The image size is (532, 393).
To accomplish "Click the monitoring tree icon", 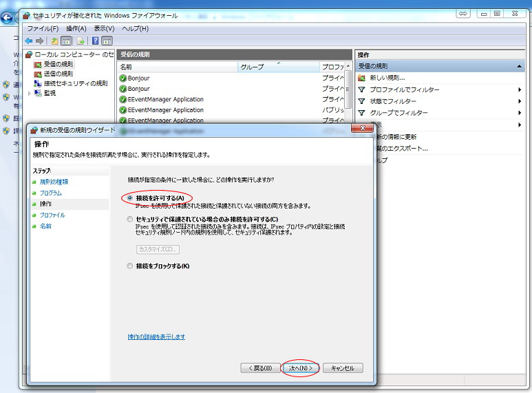I will pos(38,93).
